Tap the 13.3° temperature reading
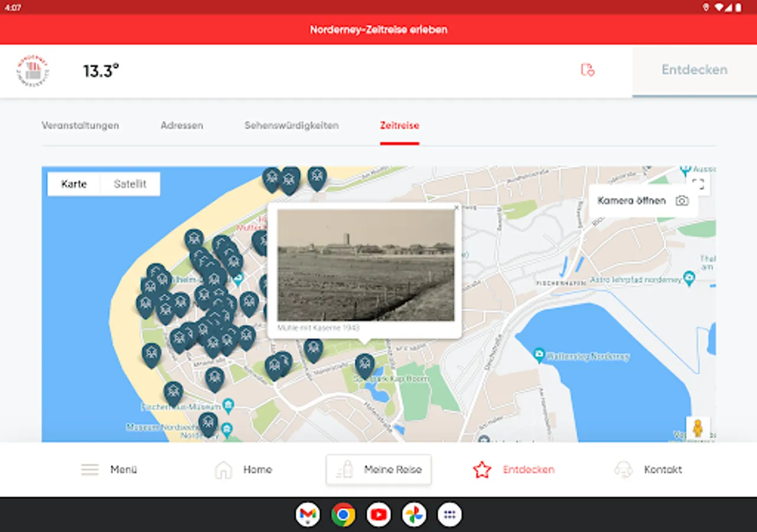This screenshot has width=757, height=532. tap(101, 71)
